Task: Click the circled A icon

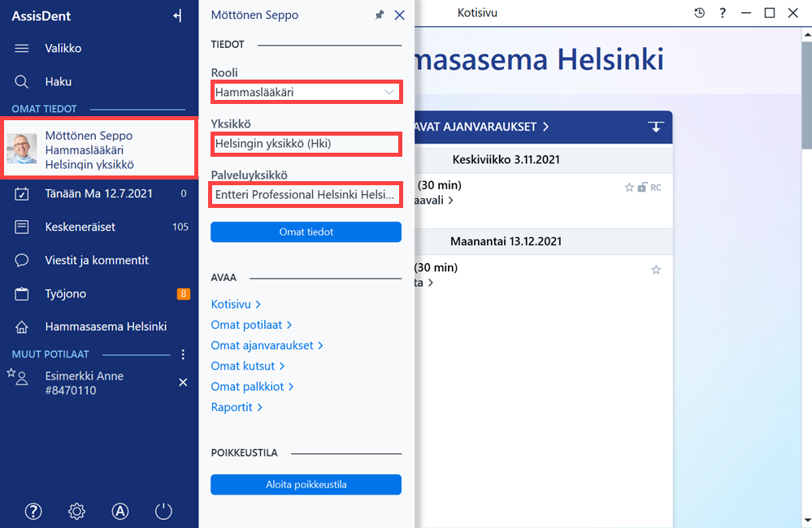Action: pos(120,512)
